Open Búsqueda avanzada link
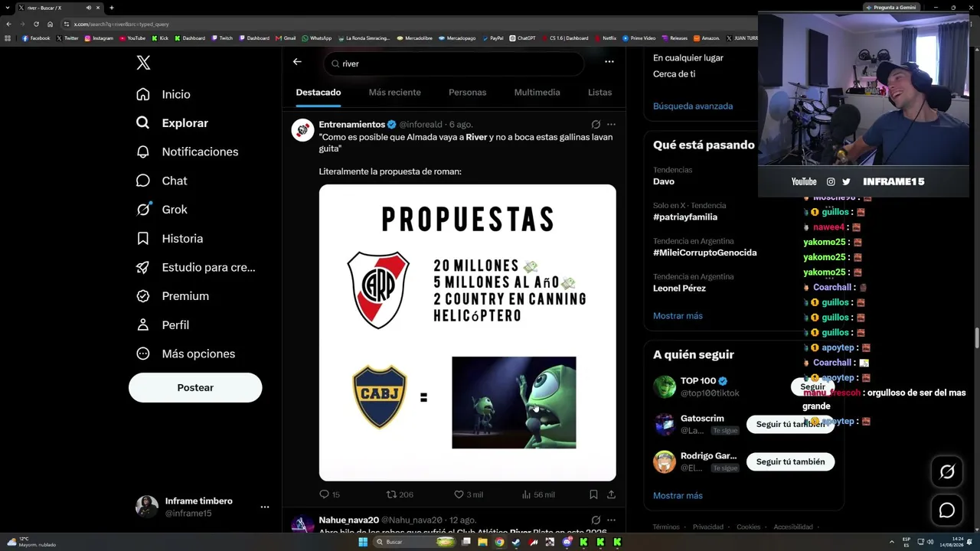Viewport: 980px width, 551px height. [693, 106]
